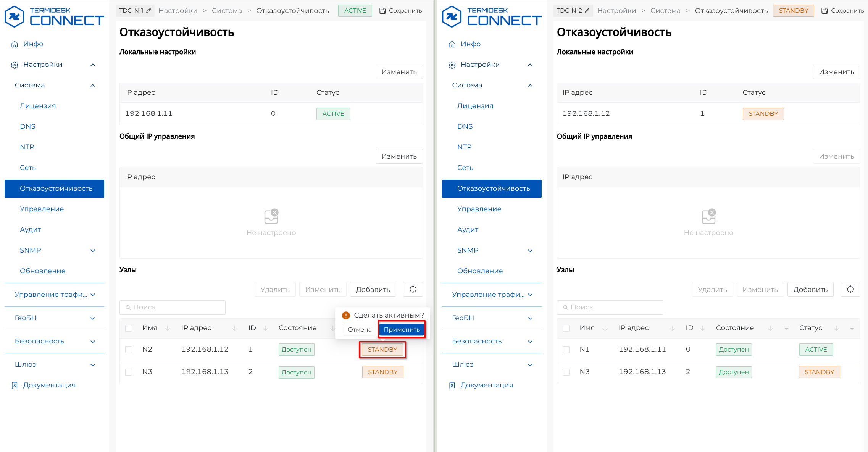Click the edit pencil next to TDC-N-2
The width and height of the screenshot is (868, 452).
(587, 11)
